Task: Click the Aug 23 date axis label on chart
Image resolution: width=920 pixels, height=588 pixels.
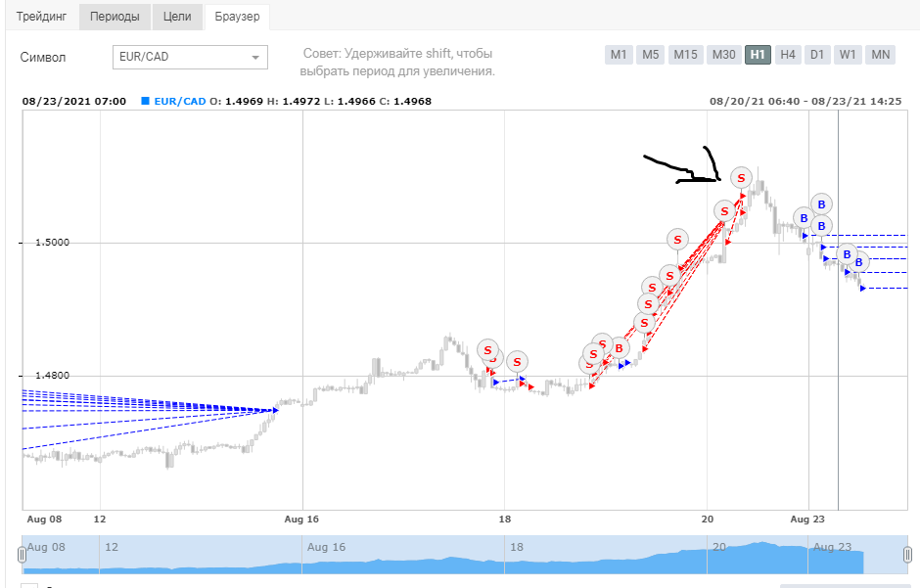Action: click(x=807, y=519)
